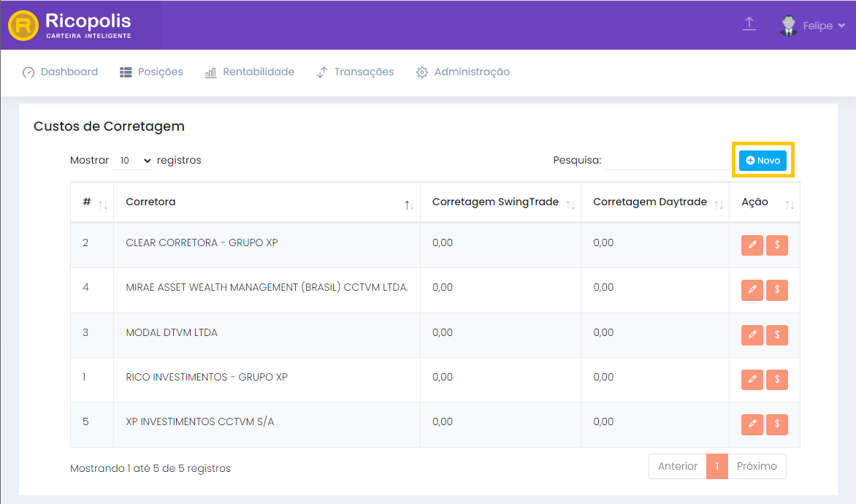Screen dimensions: 856x504
Task: Click dollar icon for RICO INVESTIMENTOS
Action: point(777,380)
